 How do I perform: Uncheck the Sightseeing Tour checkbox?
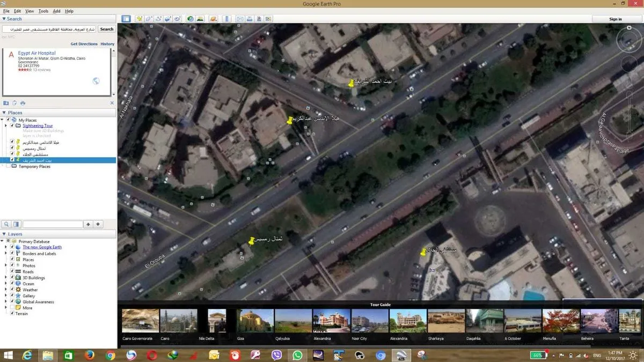point(12,125)
